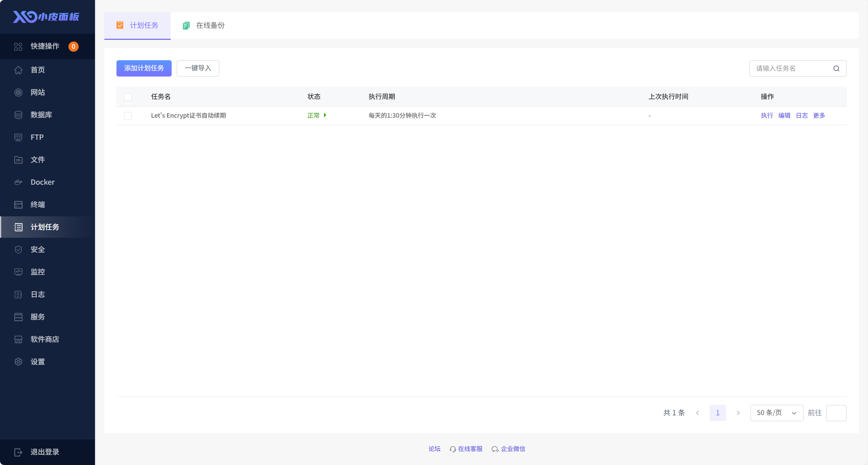The image size is (868, 465).
Task: Open the software store icon
Action: point(18,339)
